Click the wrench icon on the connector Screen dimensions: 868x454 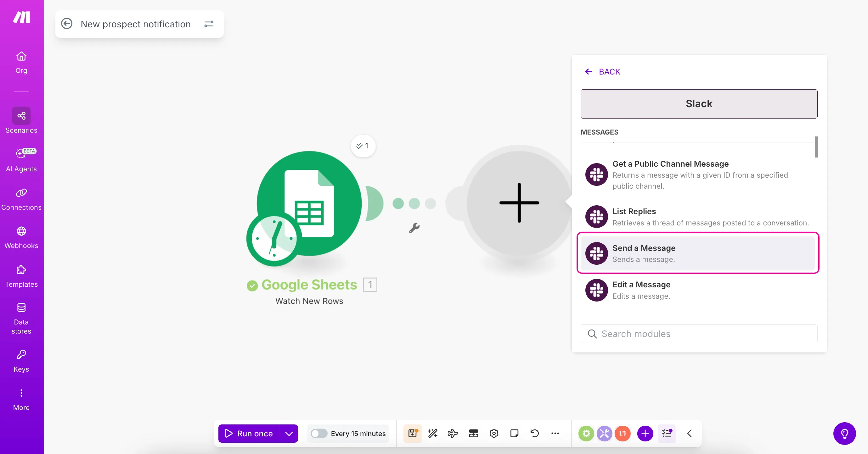pyautogui.click(x=414, y=228)
